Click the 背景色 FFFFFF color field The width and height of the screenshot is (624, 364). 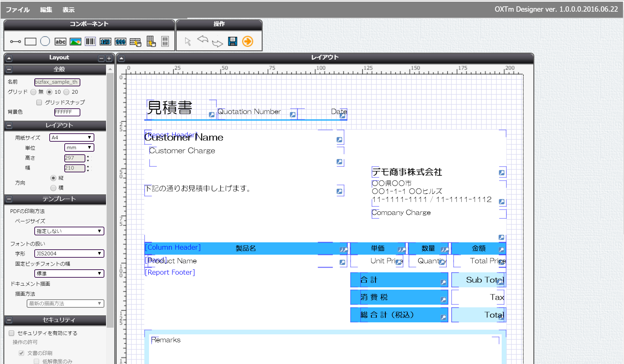point(67,112)
